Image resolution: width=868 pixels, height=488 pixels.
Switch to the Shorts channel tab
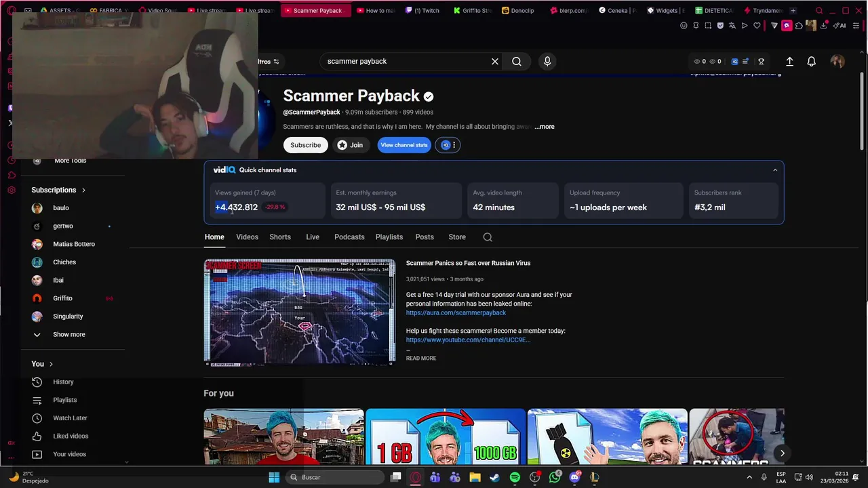(x=280, y=237)
